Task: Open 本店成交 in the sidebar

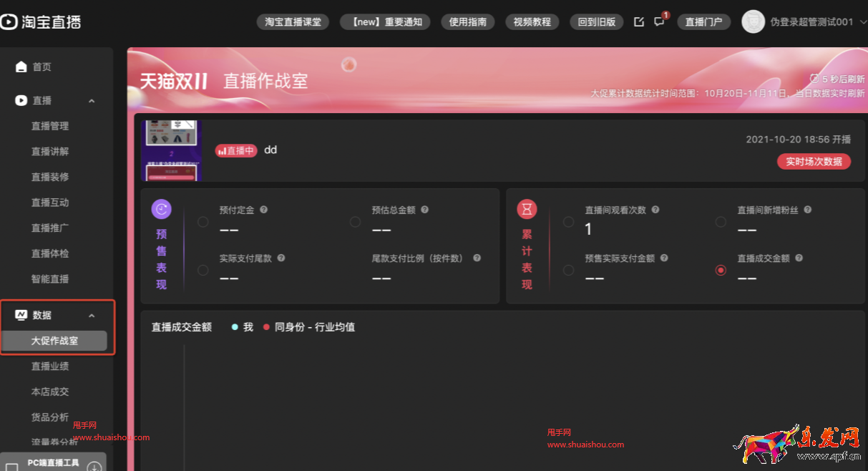Action: pos(50,392)
